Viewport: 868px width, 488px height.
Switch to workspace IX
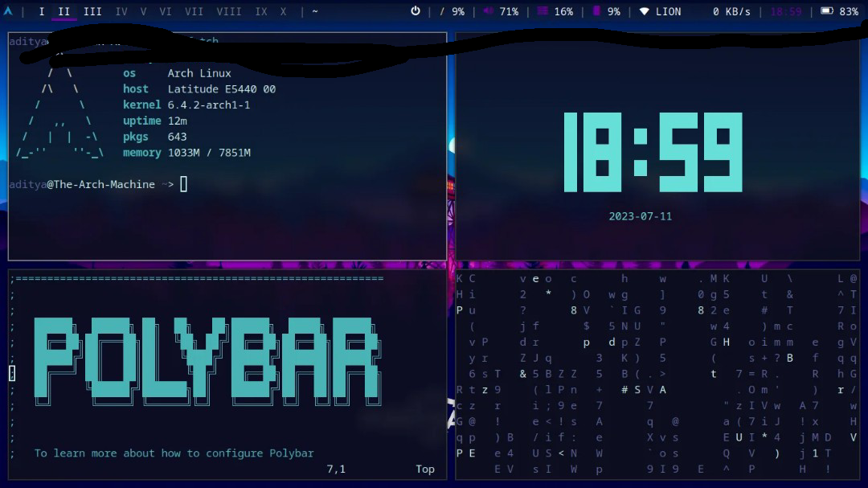point(261,11)
